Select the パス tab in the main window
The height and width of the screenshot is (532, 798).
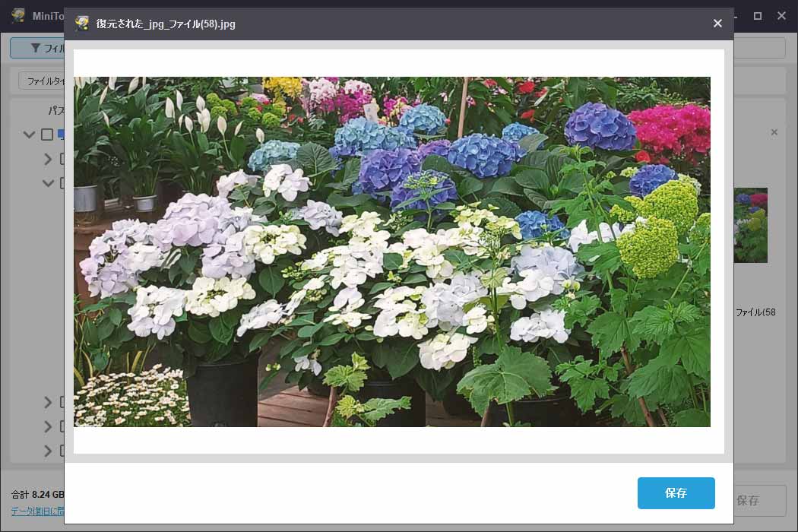click(56, 110)
